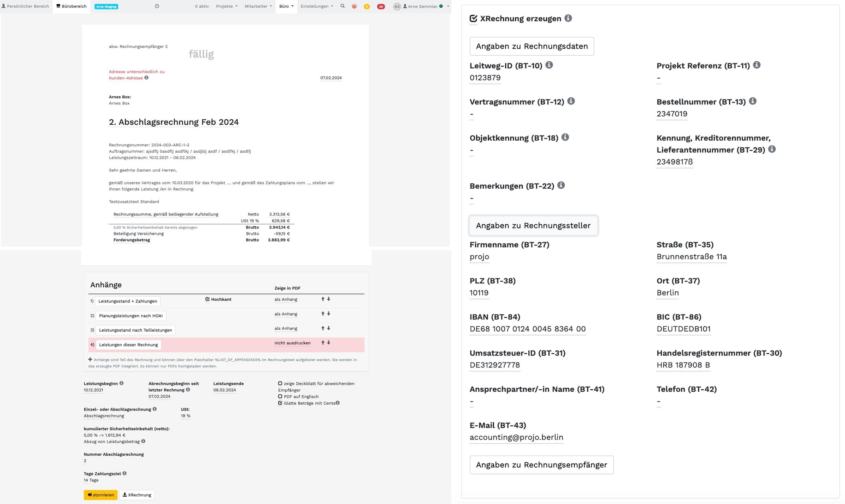Open the Projekte dropdown menu
This screenshot has height=504, width=845.
pyautogui.click(x=226, y=6)
